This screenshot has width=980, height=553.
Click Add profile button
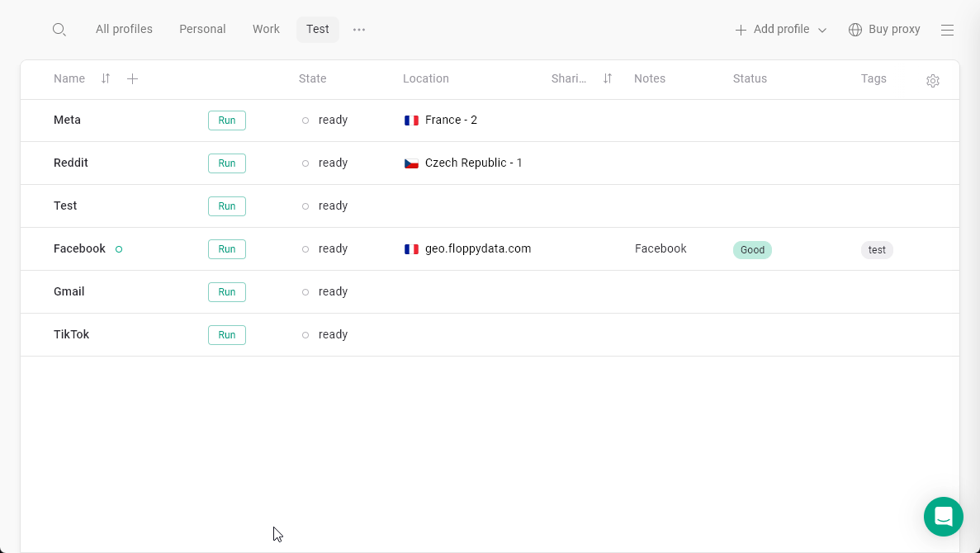point(781,30)
